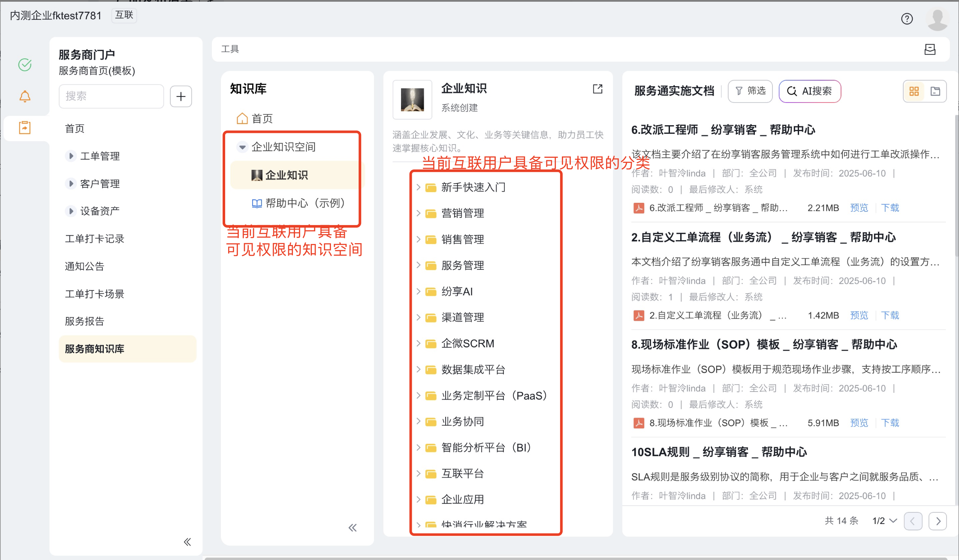The height and width of the screenshot is (560, 959).
Task: Open 服务报告 in the sidebar menu
Action: pyautogui.click(x=84, y=321)
